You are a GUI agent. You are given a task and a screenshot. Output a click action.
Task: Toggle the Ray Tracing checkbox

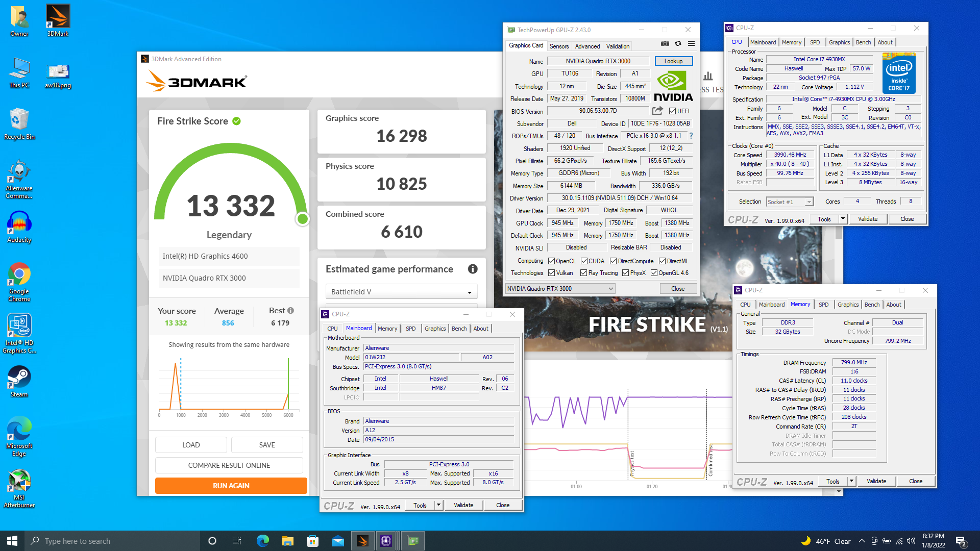583,273
